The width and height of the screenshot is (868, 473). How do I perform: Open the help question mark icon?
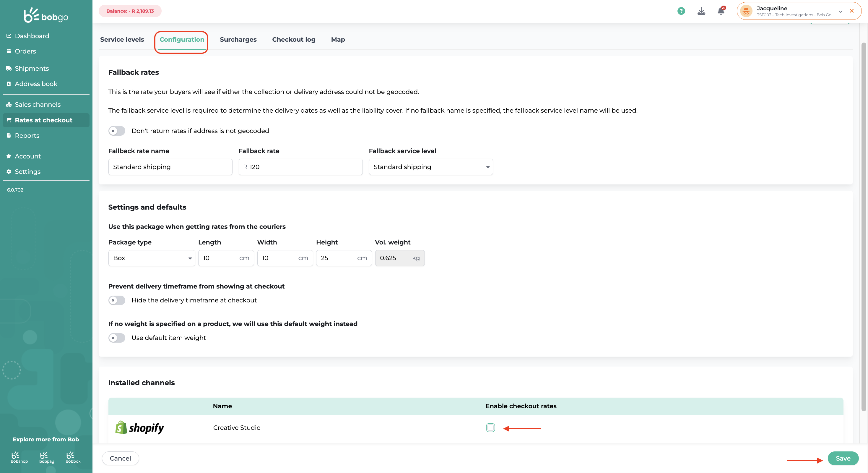681,11
